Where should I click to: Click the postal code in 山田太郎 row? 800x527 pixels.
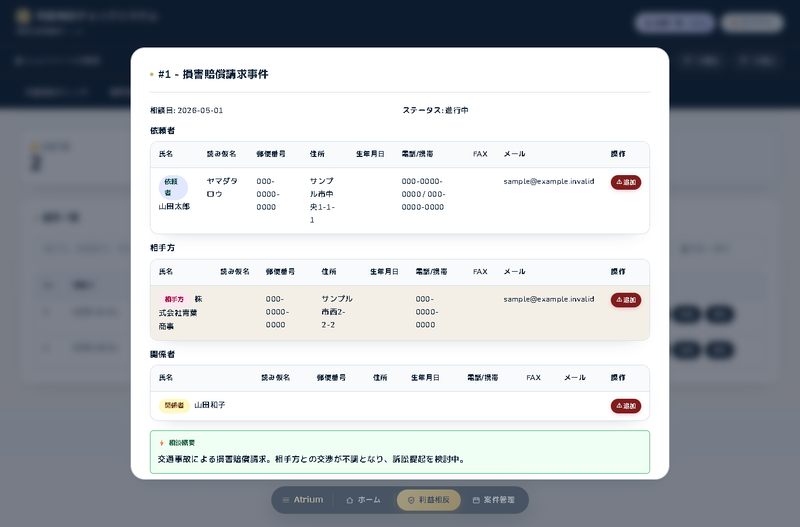click(x=268, y=194)
